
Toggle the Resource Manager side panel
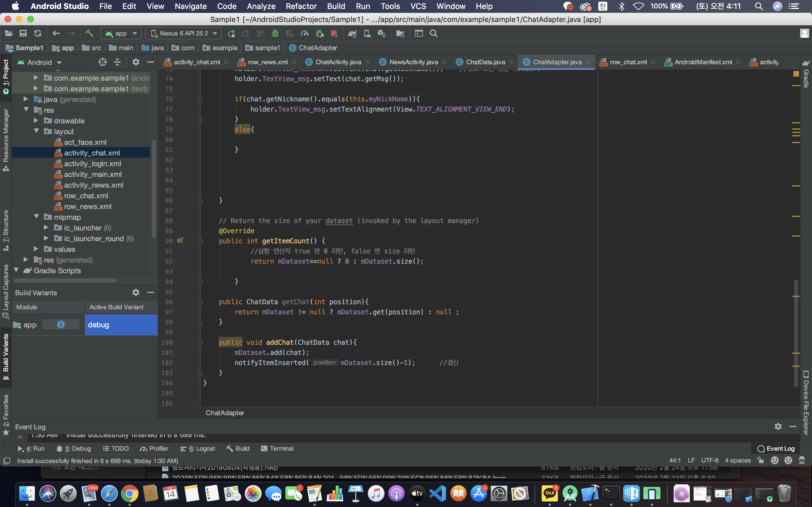pos(6,139)
